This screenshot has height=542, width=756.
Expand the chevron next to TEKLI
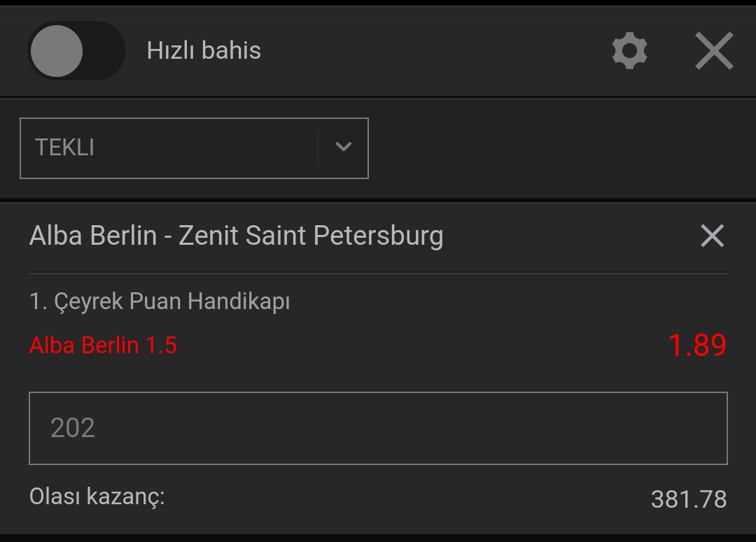[343, 146]
